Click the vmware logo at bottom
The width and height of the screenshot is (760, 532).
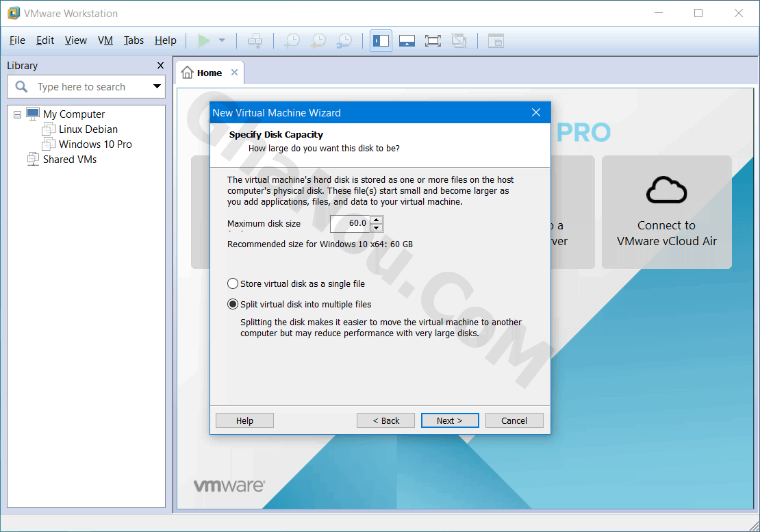tap(229, 485)
